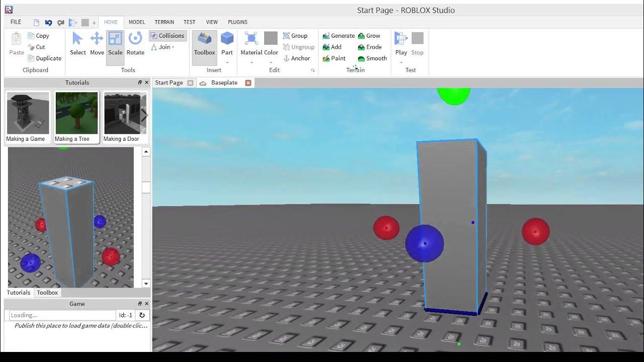Viewport: 644px width, 362px height.
Task: Open the quick access toolbar customize arrow
Action: pyautogui.click(x=94, y=23)
